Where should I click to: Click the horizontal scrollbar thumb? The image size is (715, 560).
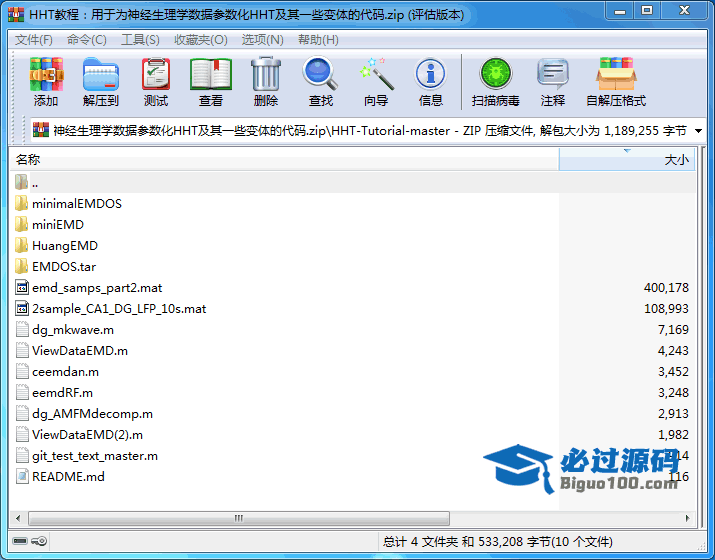239,518
